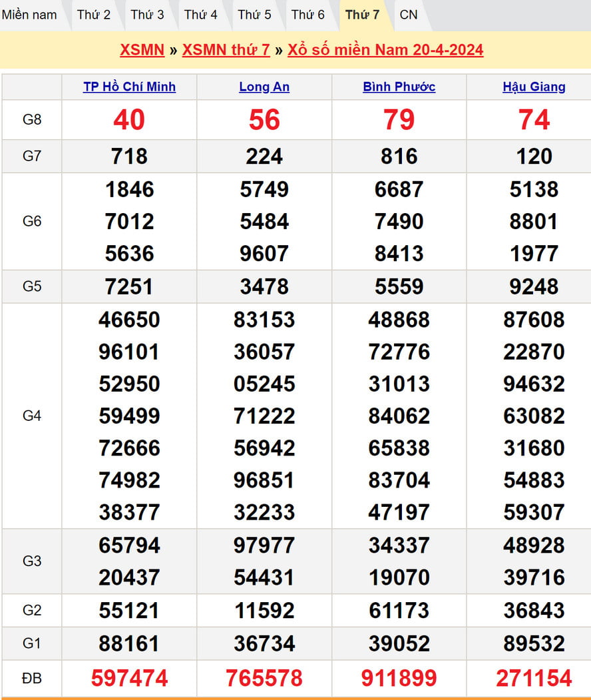Go to the Thứ 4 tab
This screenshot has height=700, width=591.
click(x=201, y=15)
